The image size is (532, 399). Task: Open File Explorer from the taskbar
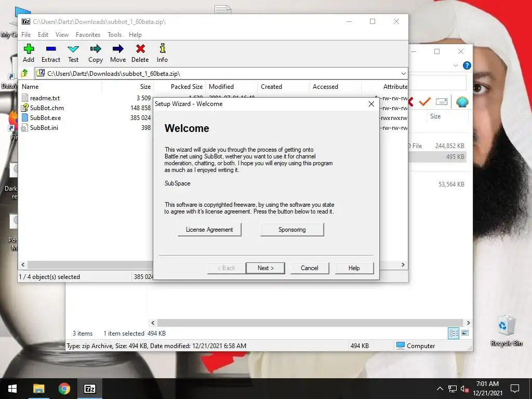point(38,389)
